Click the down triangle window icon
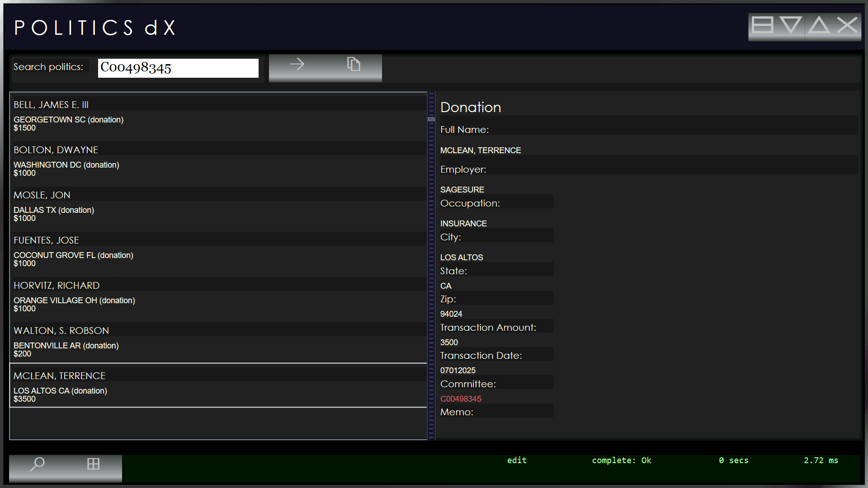This screenshot has height=488, width=868. point(791,25)
